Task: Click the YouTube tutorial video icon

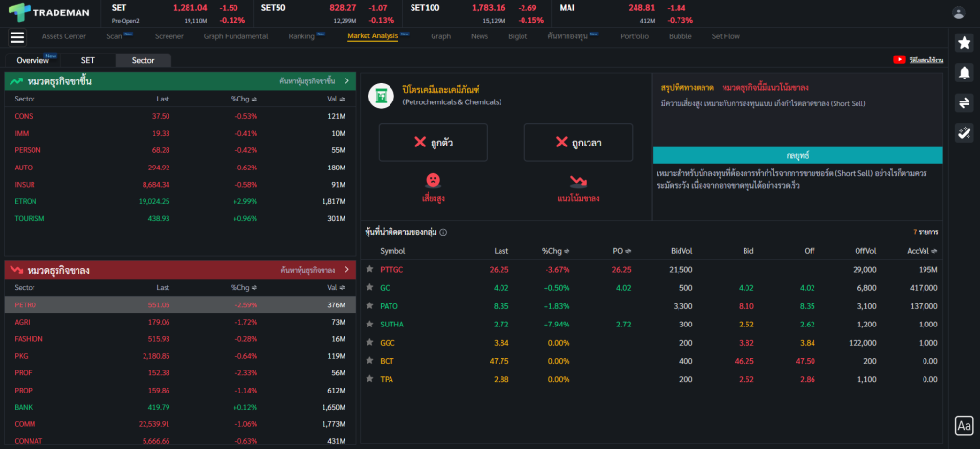Action: 899,59
